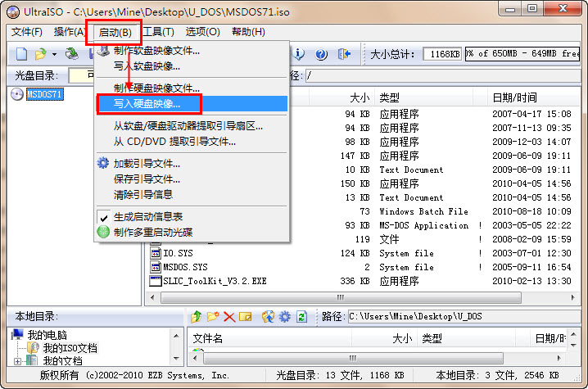Image resolution: width=588 pixels, height=389 pixels.
Task: Click the Open folder toolbar icon
Action: [x=40, y=54]
